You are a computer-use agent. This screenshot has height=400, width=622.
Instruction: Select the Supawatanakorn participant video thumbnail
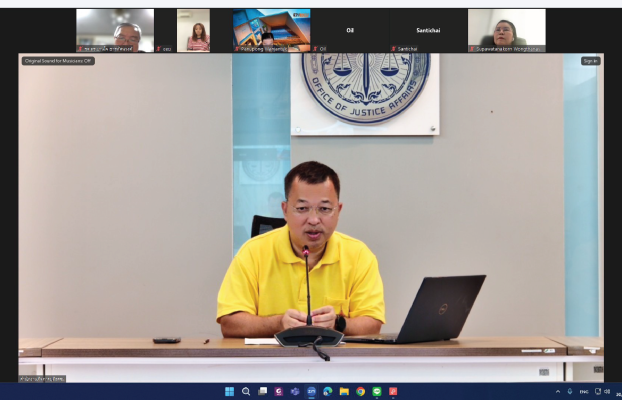coord(506,30)
